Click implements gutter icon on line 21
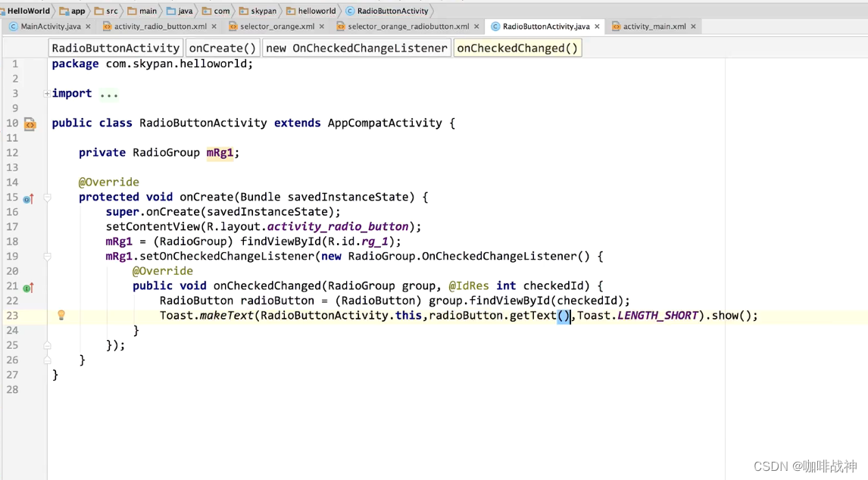Image resolution: width=868 pixels, height=480 pixels. pyautogui.click(x=28, y=288)
